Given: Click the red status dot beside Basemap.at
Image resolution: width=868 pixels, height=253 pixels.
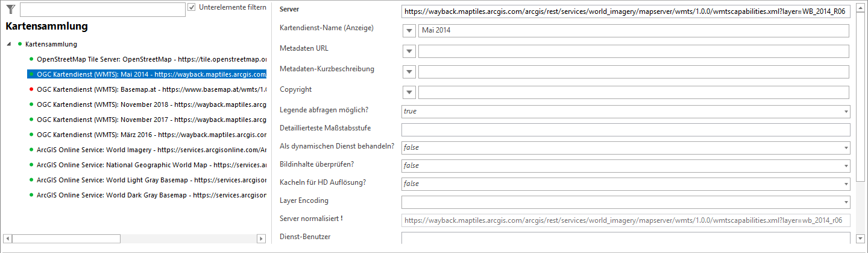Looking at the screenshot, I should (x=31, y=89).
